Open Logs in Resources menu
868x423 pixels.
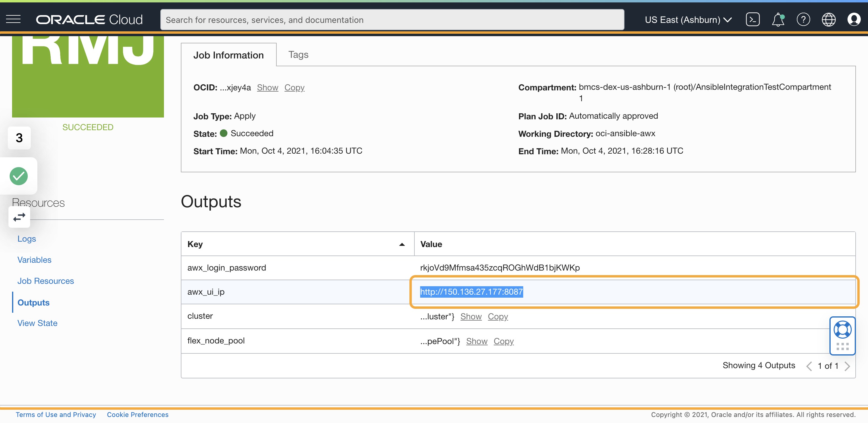point(27,239)
